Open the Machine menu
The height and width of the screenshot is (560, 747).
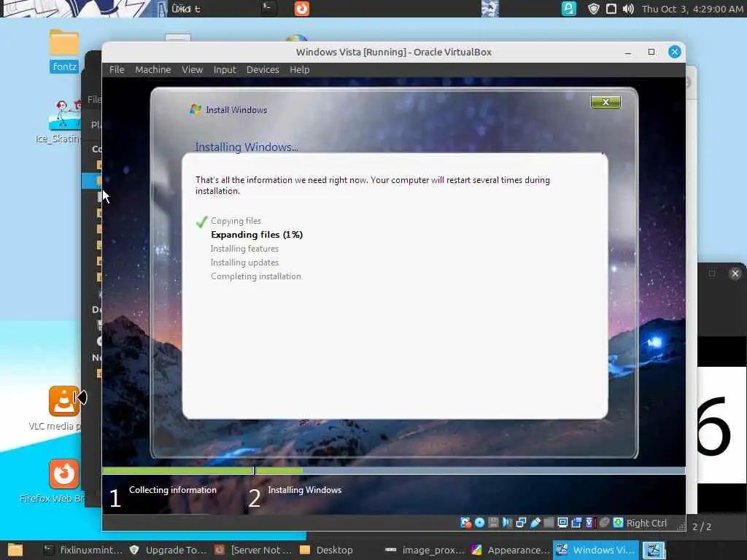pyautogui.click(x=153, y=69)
